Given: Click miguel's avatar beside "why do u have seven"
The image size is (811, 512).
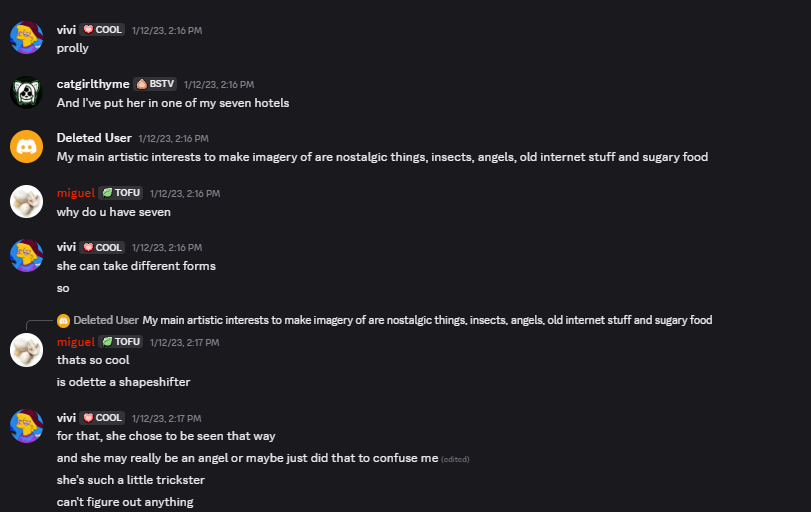Looking at the screenshot, I should pos(26,201).
